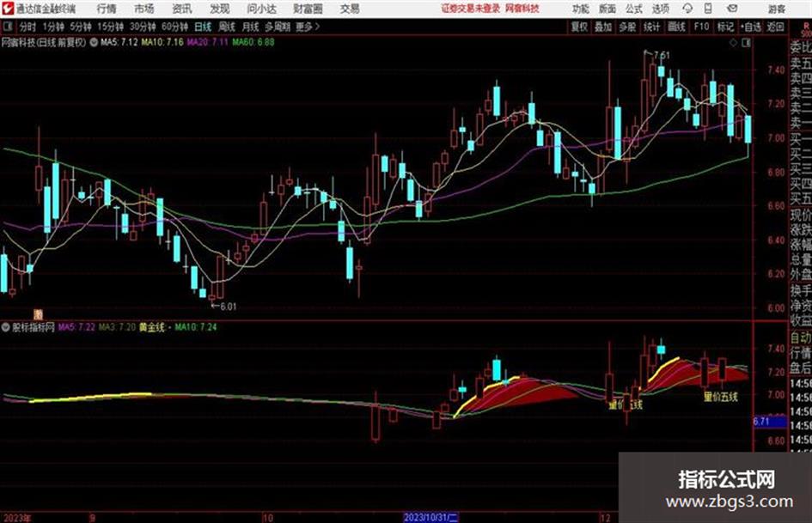Open the 问小达 menu

click(x=261, y=9)
